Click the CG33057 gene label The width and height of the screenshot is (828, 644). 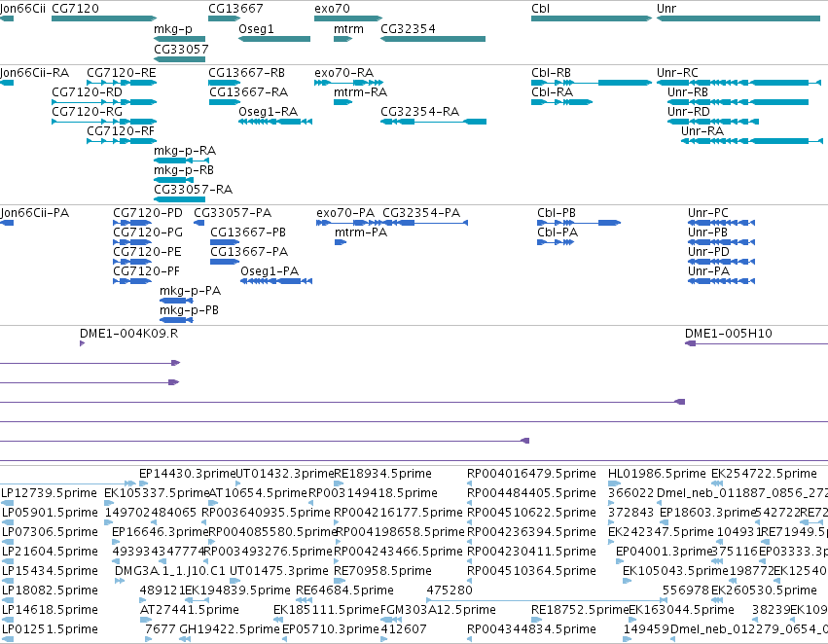tap(181, 49)
